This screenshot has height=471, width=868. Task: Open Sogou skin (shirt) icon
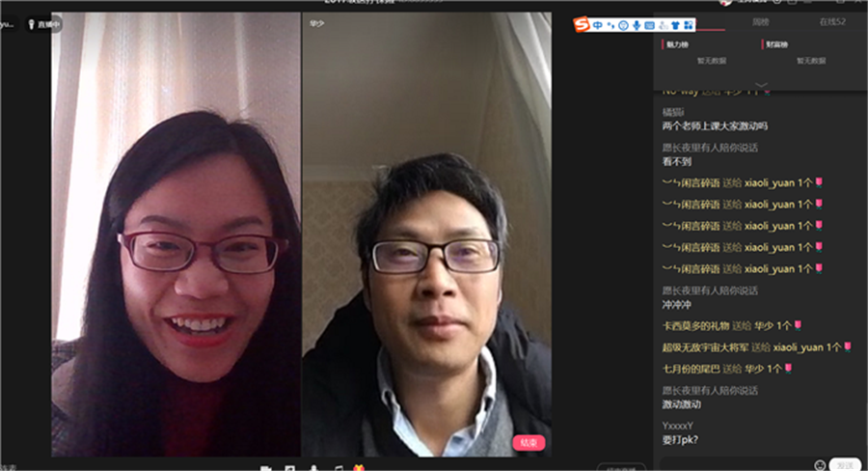pos(675,24)
